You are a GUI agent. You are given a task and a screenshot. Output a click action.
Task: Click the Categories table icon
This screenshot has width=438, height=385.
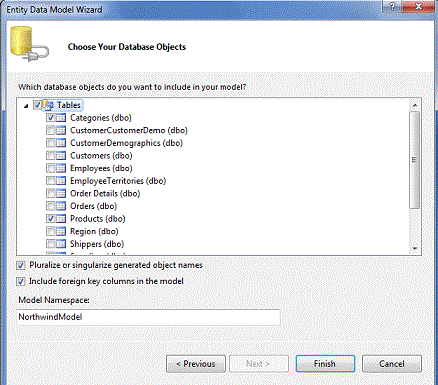[x=61, y=118]
